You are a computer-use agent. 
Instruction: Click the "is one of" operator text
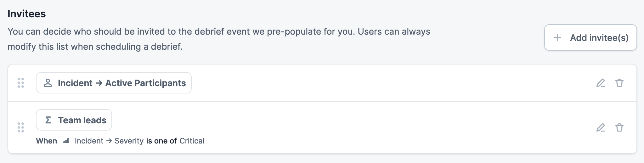coord(161,141)
